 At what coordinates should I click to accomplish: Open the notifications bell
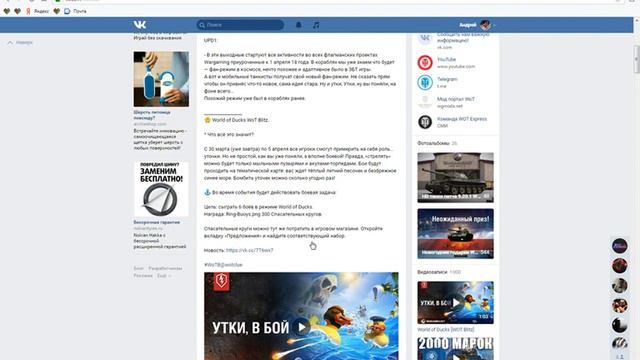tap(299, 25)
